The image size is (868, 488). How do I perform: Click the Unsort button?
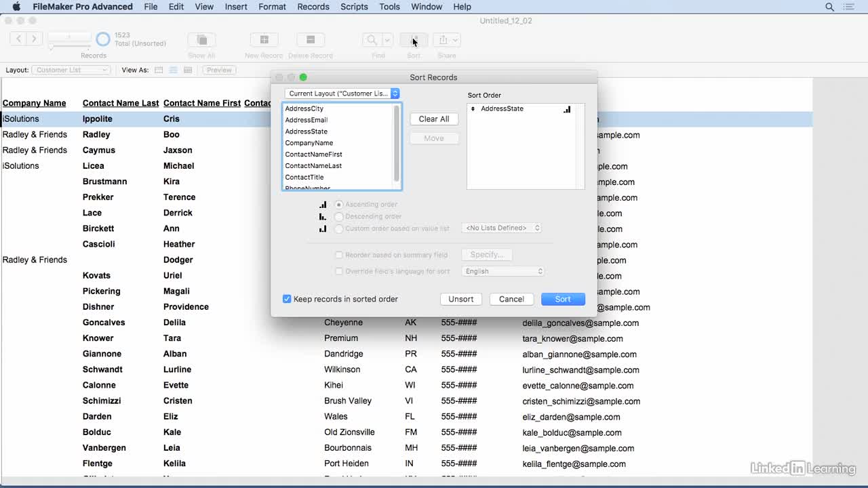click(461, 299)
